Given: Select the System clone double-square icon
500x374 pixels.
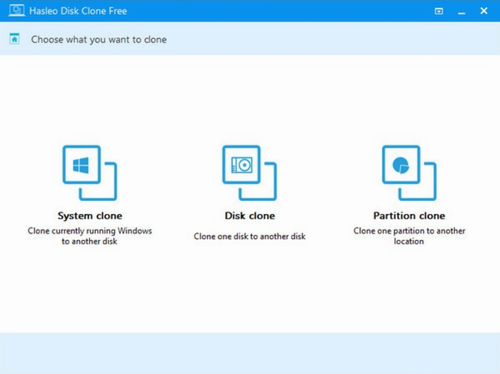Looking at the screenshot, I should pyautogui.click(x=90, y=173).
